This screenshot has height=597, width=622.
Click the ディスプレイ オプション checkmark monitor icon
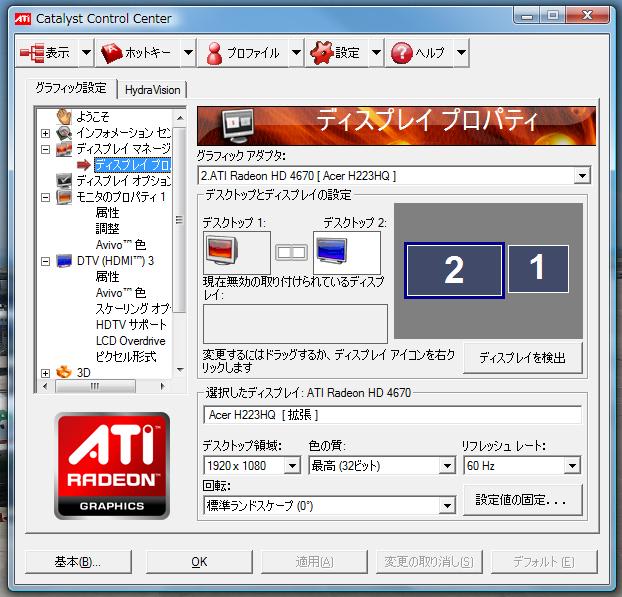click(63, 180)
